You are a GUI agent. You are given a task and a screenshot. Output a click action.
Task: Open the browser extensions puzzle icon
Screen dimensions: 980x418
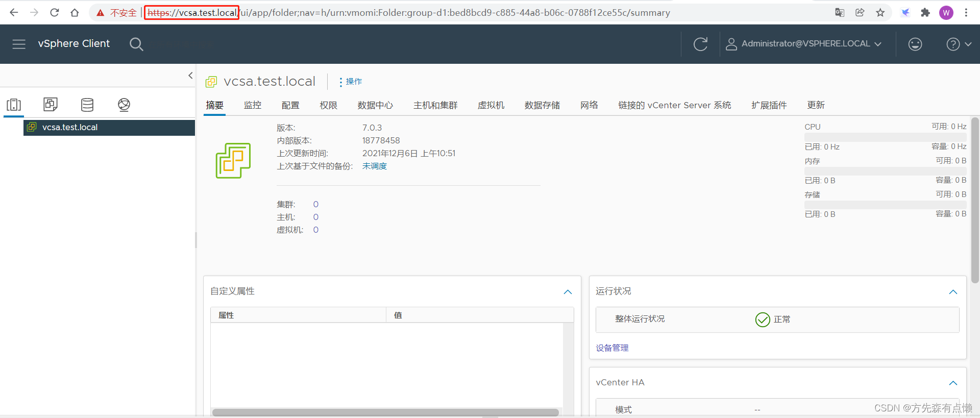(x=925, y=13)
